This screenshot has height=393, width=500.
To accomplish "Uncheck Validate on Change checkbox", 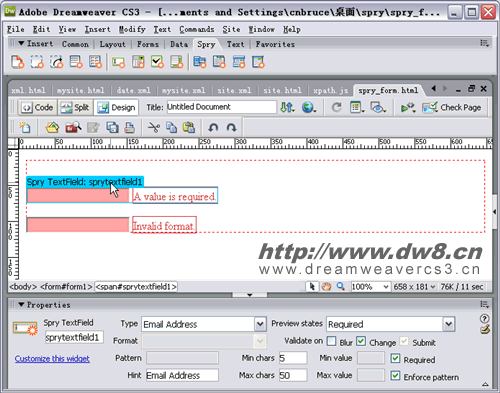I will pos(361,341).
